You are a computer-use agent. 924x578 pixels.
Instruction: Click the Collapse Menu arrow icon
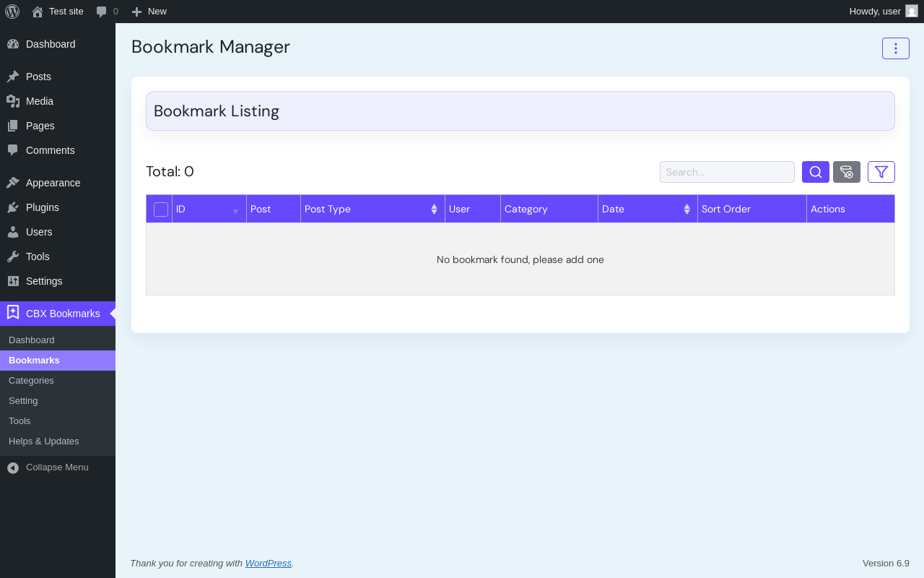coord(13,467)
